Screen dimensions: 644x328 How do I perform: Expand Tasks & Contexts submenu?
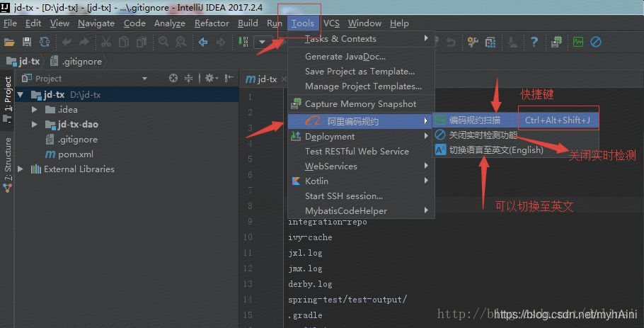(x=361, y=39)
